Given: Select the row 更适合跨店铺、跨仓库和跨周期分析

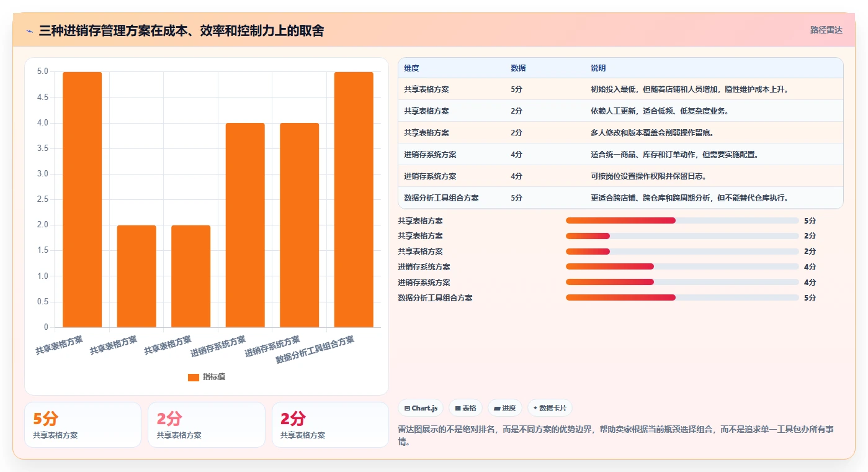Looking at the screenshot, I should 620,198.
